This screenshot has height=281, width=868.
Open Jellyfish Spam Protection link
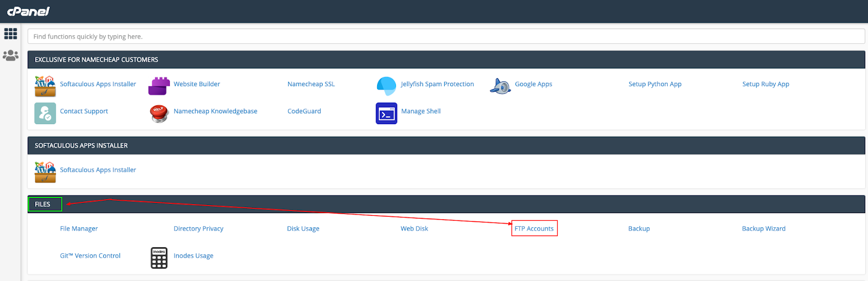click(x=437, y=84)
